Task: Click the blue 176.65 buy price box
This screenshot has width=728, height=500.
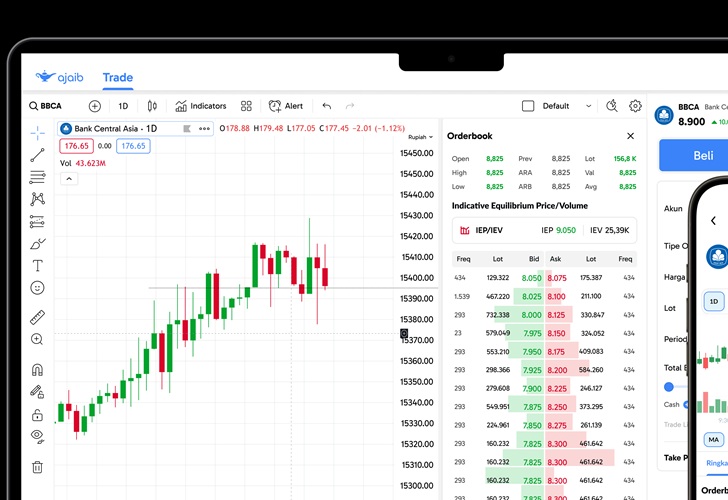Action: (133, 146)
